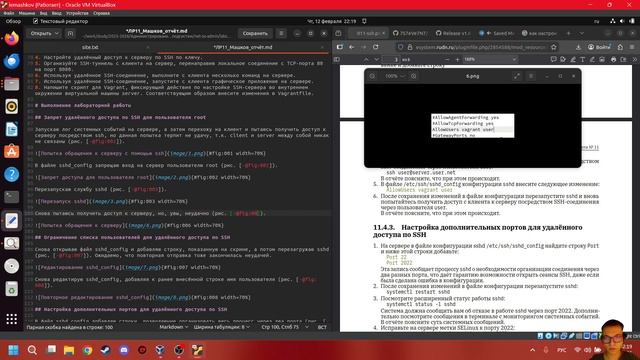Go to previous PDF page
Screen dimensions: 640x360
click(366, 59)
